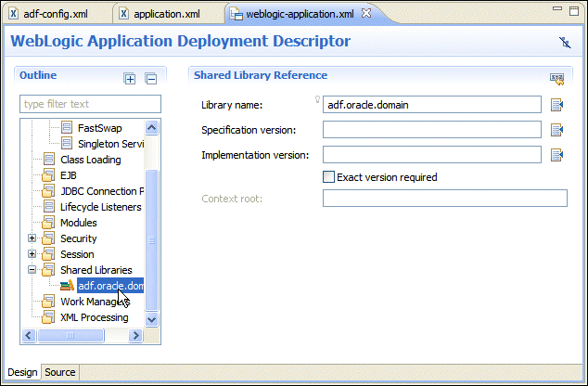Click the outline filter text box

tap(90, 104)
